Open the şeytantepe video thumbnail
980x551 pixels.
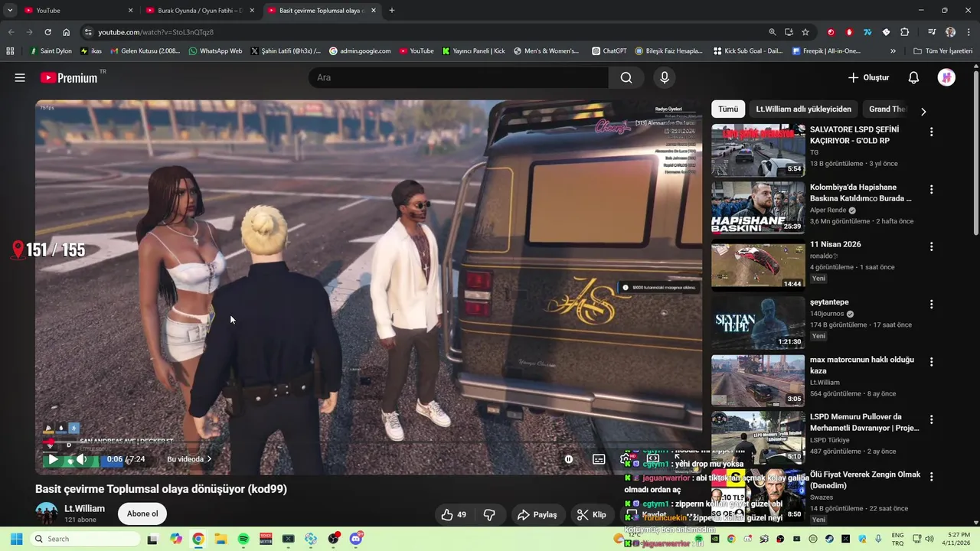(x=758, y=322)
